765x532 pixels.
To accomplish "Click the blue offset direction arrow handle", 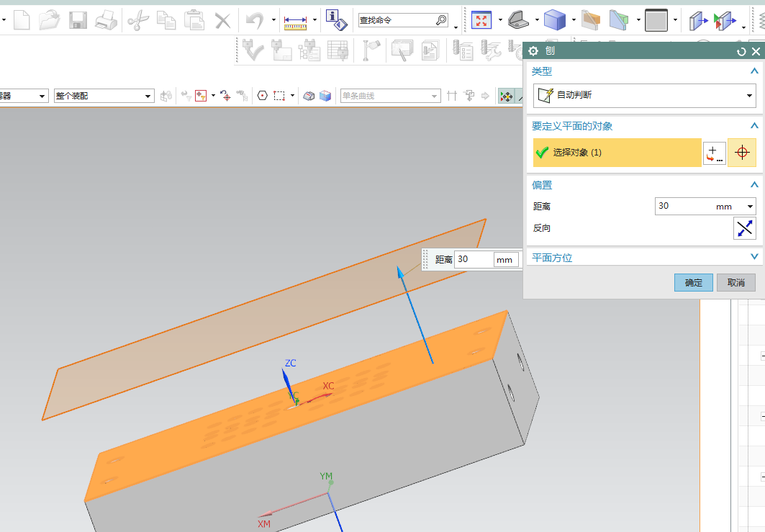I will [x=401, y=272].
